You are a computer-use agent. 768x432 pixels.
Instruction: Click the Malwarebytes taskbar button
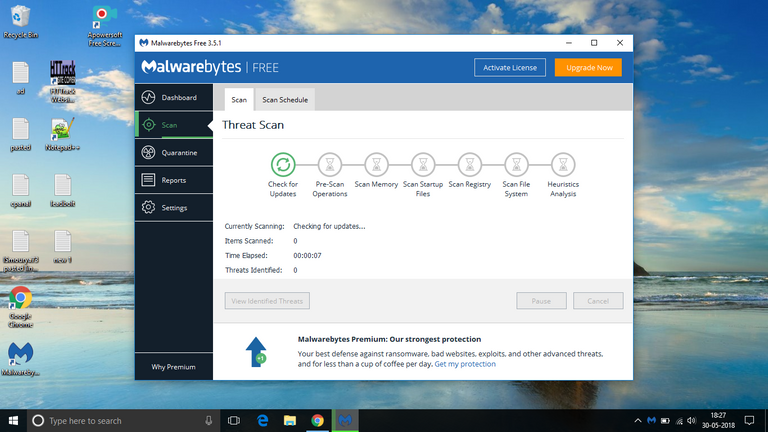[x=345, y=421]
